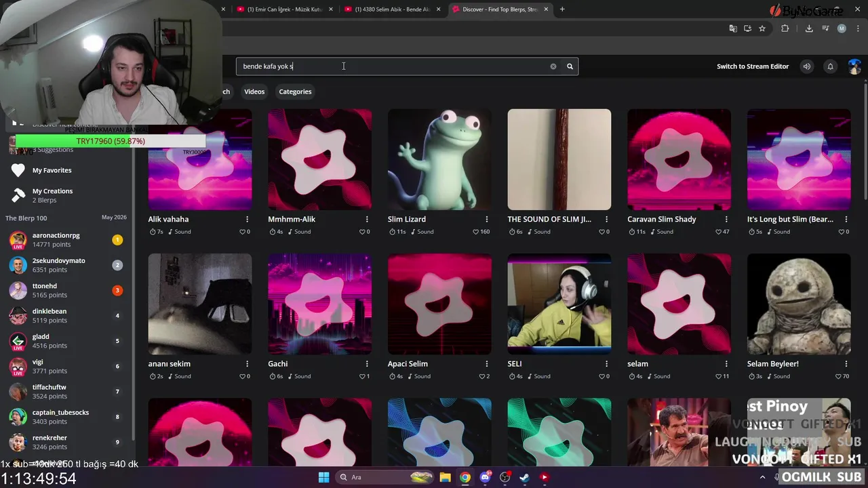868x488 pixels.
Task: Open My Creations in sidebar
Action: pos(52,195)
